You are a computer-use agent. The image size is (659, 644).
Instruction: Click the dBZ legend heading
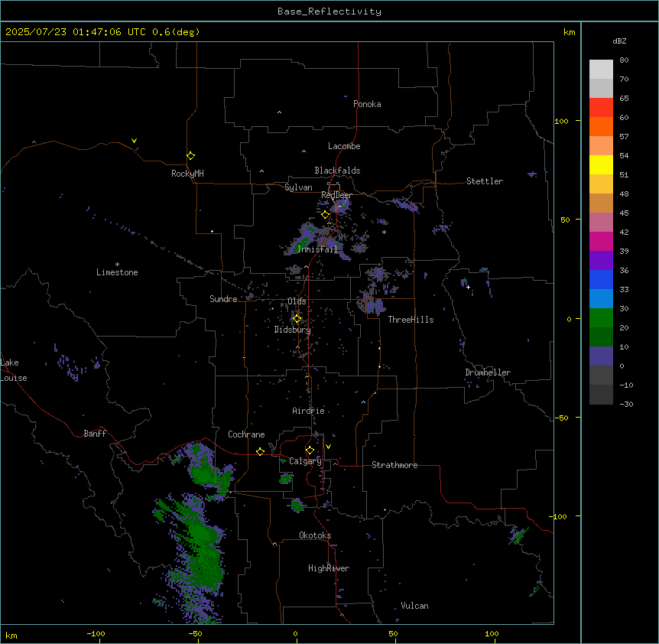point(619,41)
